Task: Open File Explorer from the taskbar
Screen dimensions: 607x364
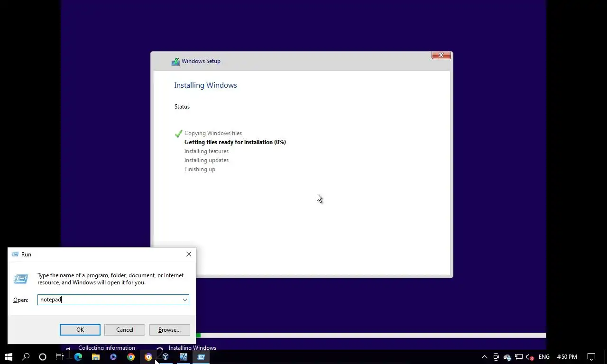Action: click(96, 357)
